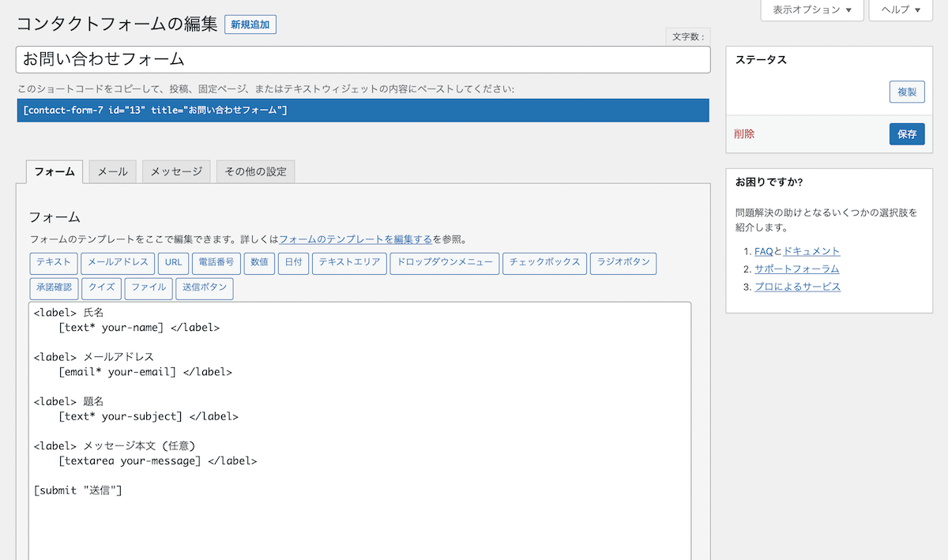Insert a テキスト form tag

53,264
